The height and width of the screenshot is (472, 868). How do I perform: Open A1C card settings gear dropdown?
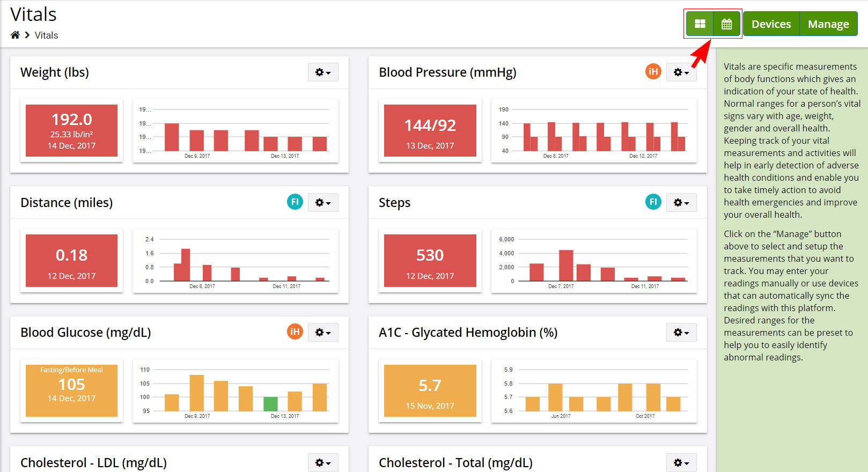tap(681, 332)
